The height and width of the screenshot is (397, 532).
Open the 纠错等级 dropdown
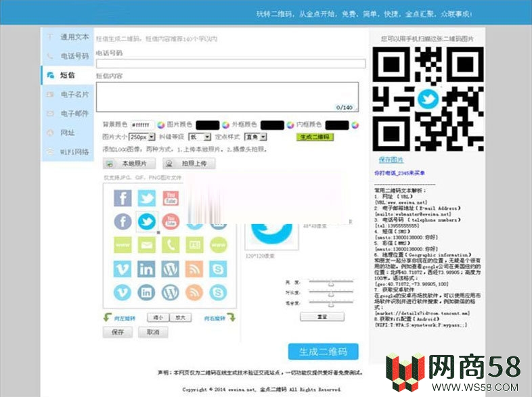pos(200,137)
